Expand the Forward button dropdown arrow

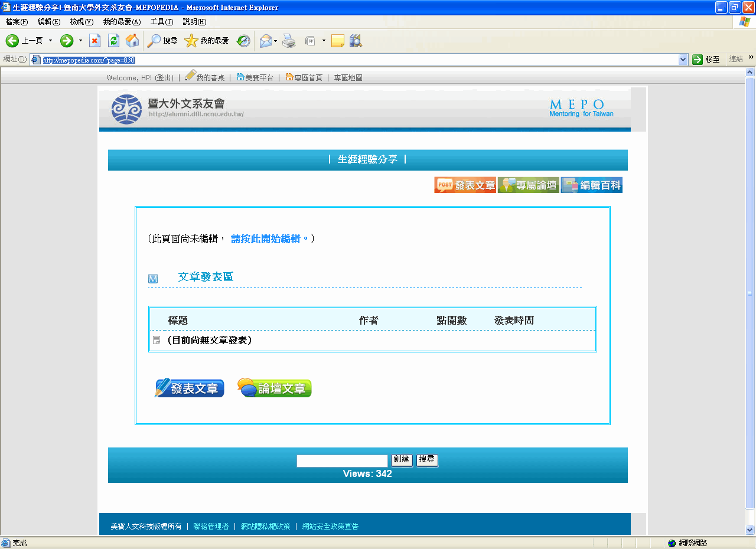pyautogui.click(x=80, y=41)
